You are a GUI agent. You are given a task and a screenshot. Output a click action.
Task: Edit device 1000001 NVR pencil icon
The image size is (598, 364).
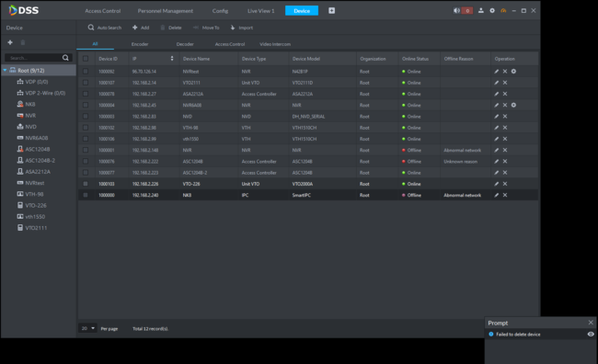[497, 150]
